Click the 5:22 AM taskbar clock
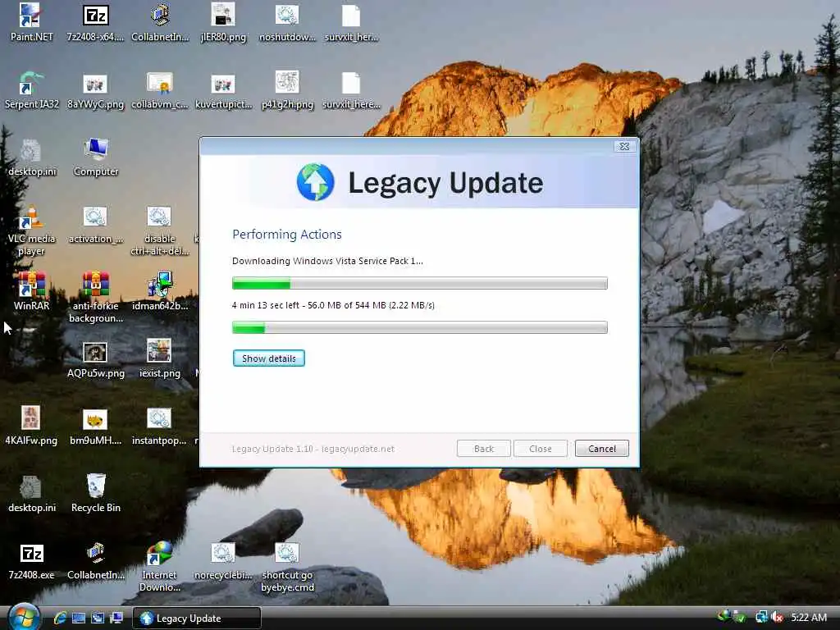The width and height of the screenshot is (840, 630). (x=809, y=617)
